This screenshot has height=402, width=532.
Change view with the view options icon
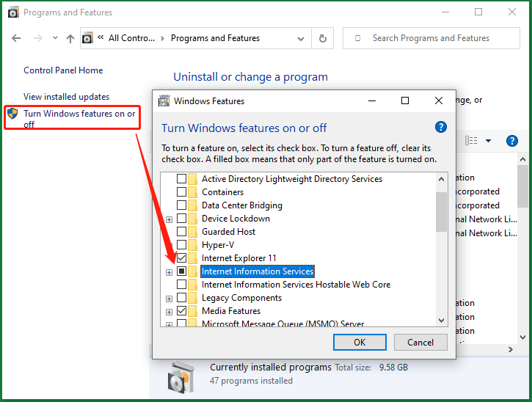(x=471, y=140)
